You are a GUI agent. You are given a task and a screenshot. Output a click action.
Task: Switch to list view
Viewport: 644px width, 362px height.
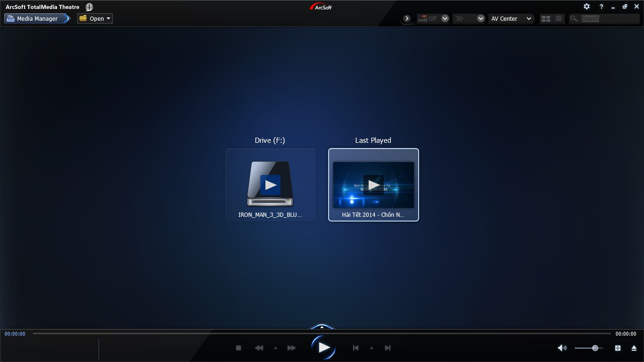pos(559,18)
